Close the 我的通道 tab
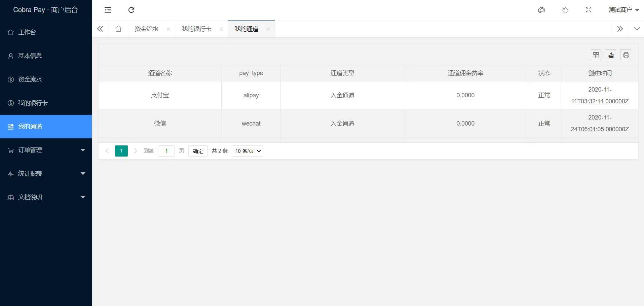644x306 pixels. click(268, 29)
